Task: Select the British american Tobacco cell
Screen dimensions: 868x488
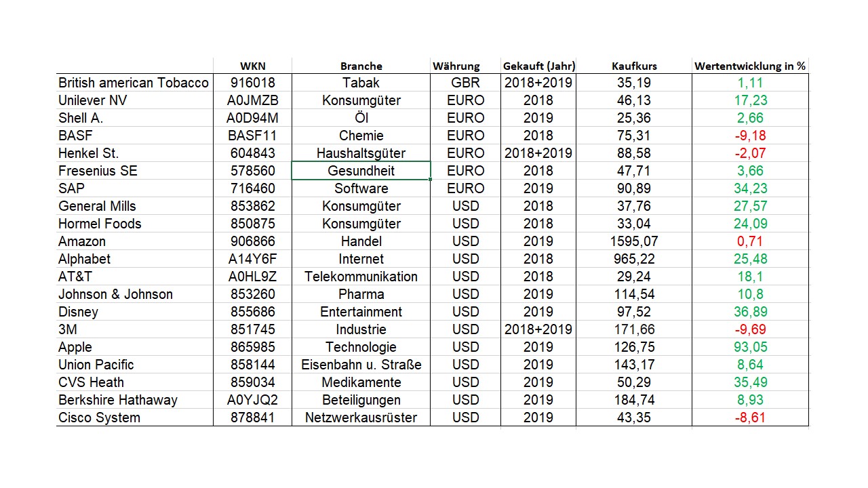Action: (134, 83)
